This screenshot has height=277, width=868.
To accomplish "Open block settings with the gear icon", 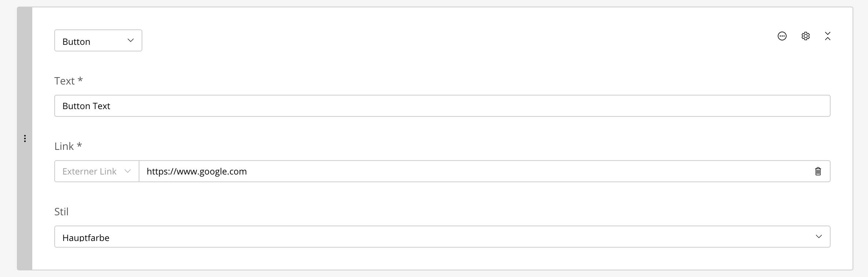I will coord(806,36).
